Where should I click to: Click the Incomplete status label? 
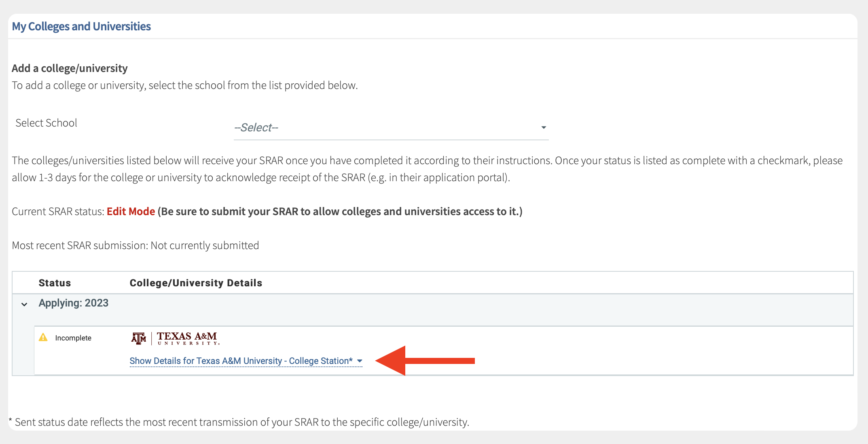(x=73, y=338)
